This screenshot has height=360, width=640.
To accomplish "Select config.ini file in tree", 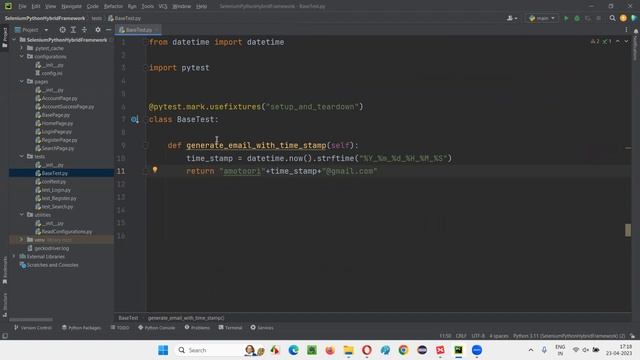I will (49, 73).
